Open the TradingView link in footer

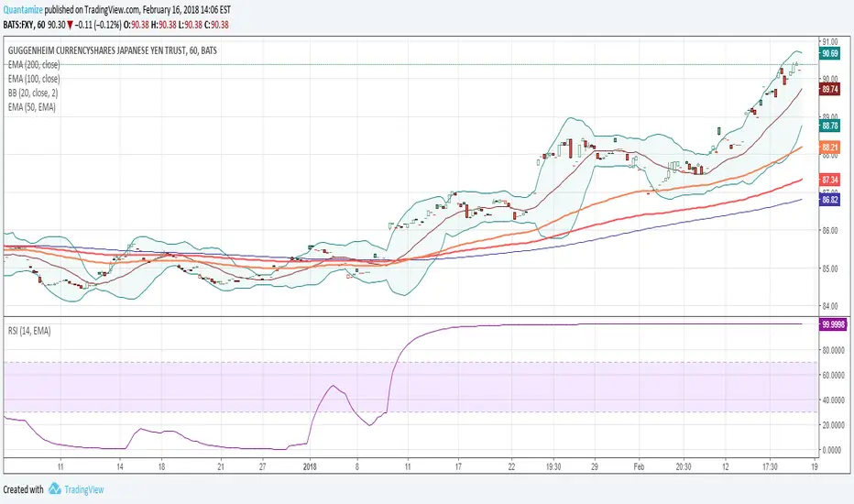point(84,489)
